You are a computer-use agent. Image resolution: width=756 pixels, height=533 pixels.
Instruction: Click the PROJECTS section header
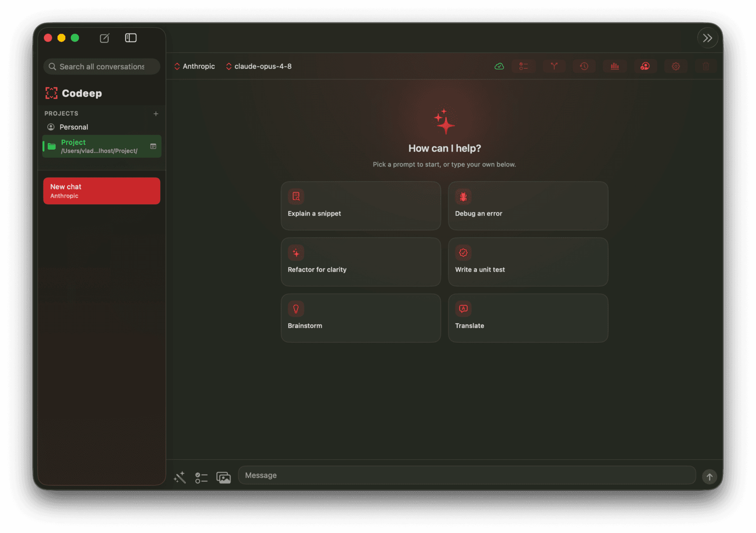(x=61, y=114)
